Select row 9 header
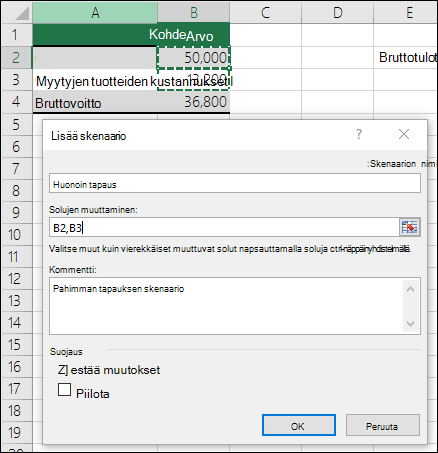 coord(16,212)
